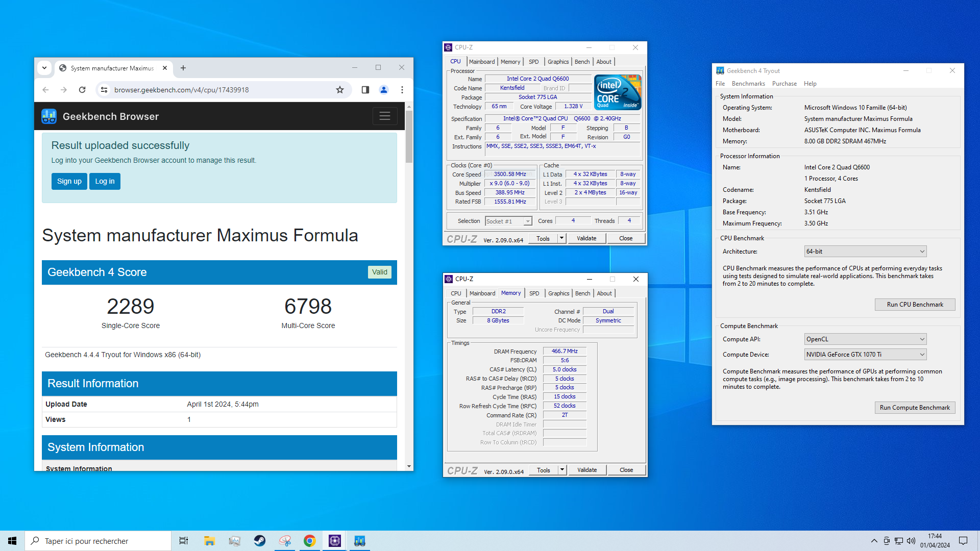Click the Intel Core 2 Quad logo
980x551 pixels.
coord(618,92)
